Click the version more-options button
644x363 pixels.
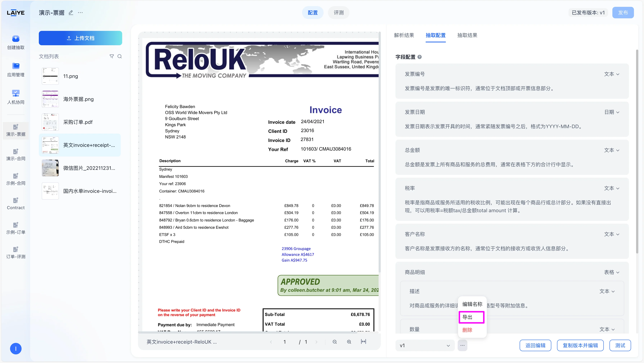pyautogui.click(x=462, y=345)
